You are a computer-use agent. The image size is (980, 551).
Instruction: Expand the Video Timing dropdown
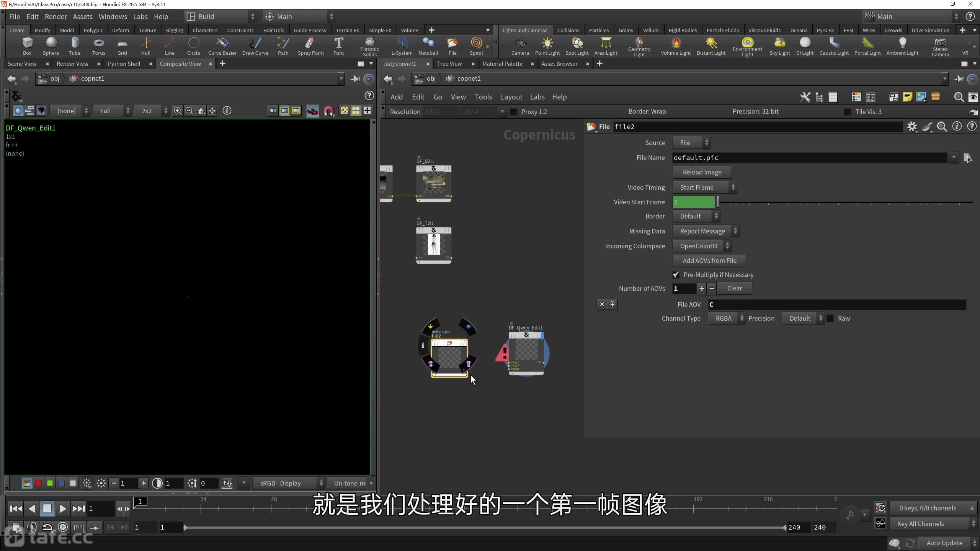pyautogui.click(x=704, y=187)
